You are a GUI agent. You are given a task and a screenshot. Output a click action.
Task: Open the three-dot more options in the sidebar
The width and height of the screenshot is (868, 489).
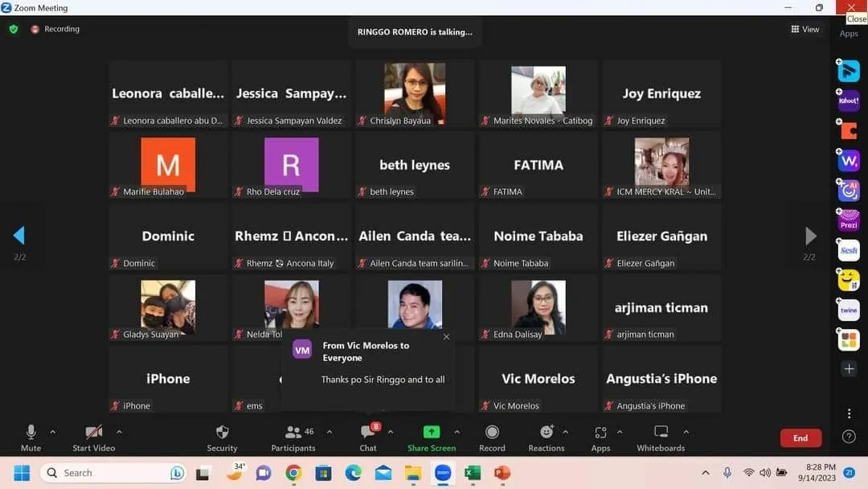pos(849,413)
